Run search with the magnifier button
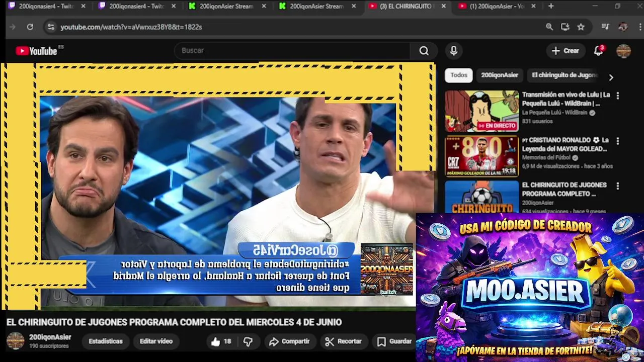The height and width of the screenshot is (362, 644). tap(424, 51)
